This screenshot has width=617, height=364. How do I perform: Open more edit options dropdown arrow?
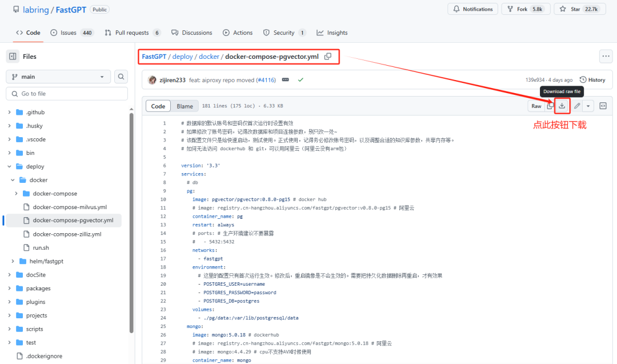coord(588,106)
